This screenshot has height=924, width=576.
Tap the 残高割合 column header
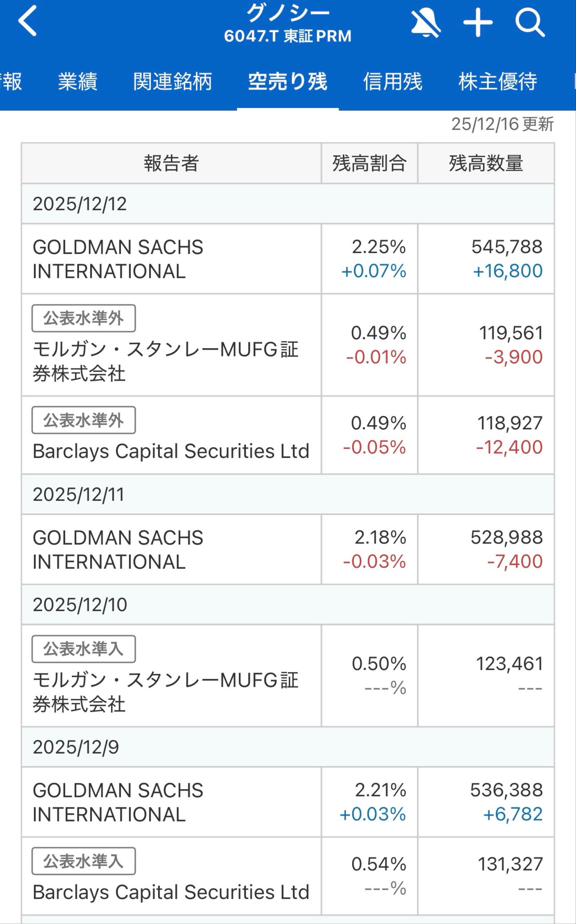pos(369,163)
